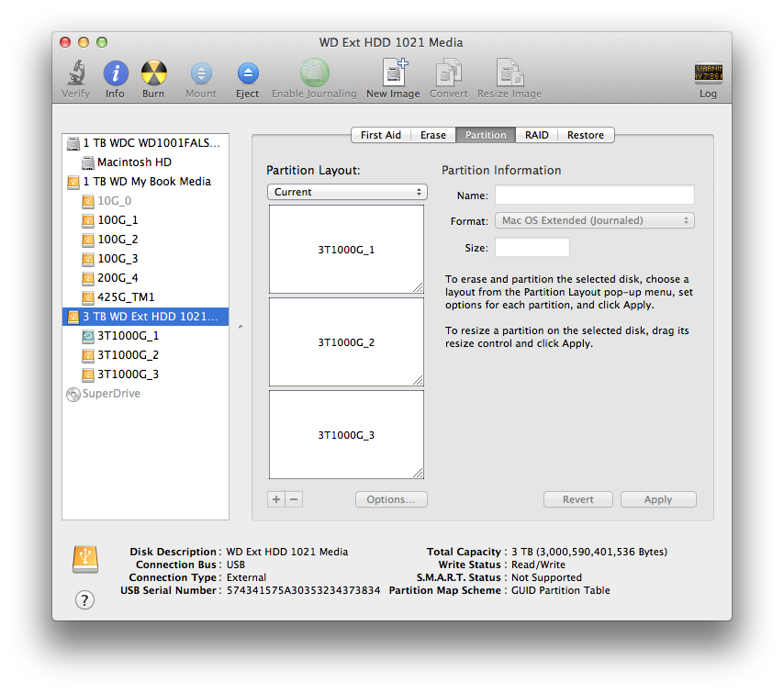Select the 100G_1 volume

coord(145,220)
